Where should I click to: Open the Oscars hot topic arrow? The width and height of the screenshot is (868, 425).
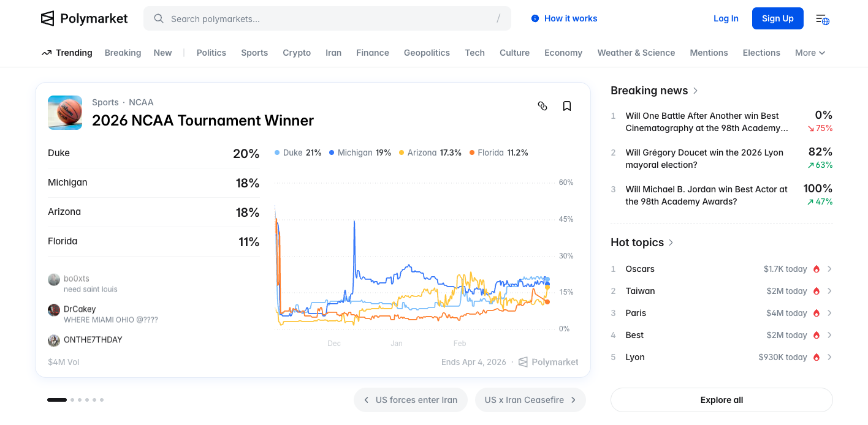click(x=829, y=269)
